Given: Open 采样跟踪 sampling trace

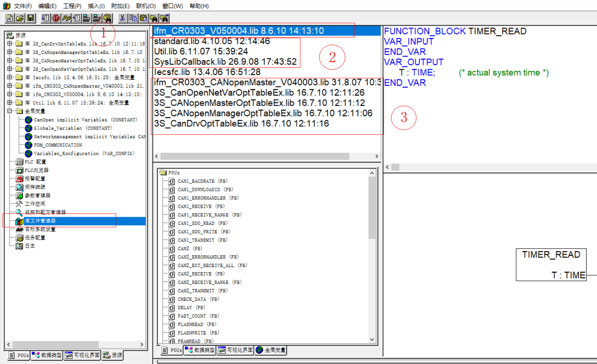Looking at the screenshot, I should point(35,187).
